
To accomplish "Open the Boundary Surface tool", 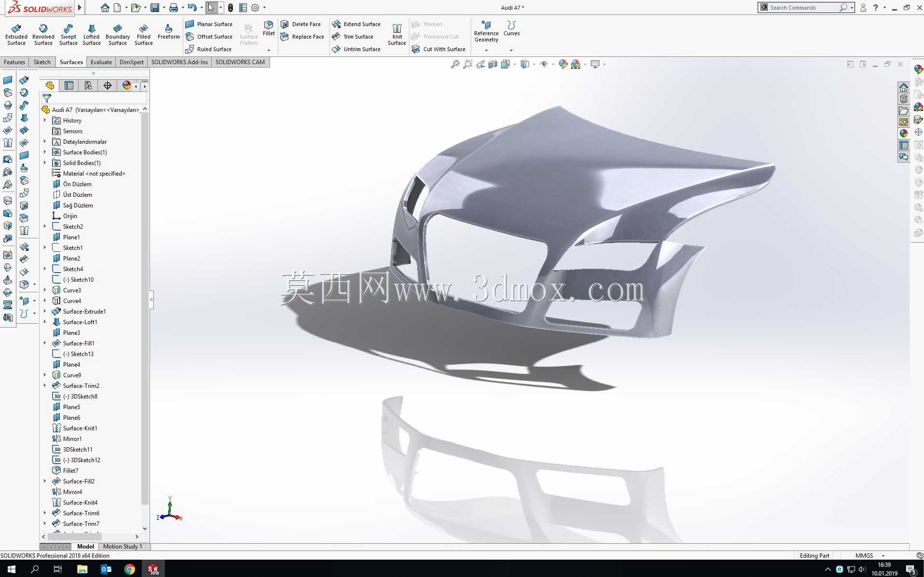I will coord(118,35).
